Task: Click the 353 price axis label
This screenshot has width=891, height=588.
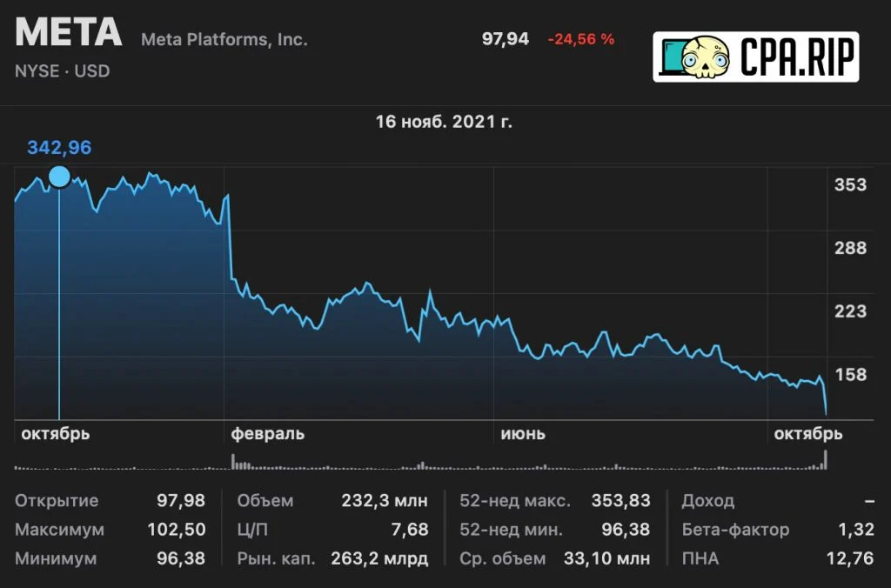Action: point(850,184)
